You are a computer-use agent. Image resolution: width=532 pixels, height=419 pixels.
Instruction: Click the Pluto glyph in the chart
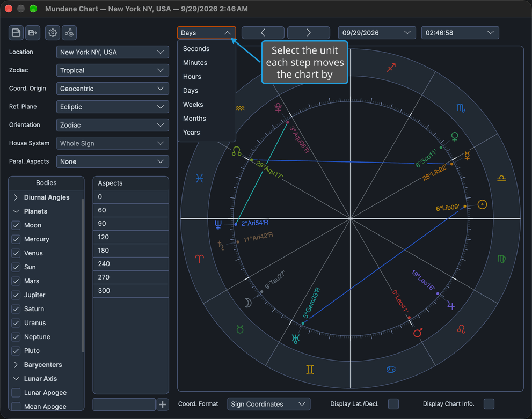[x=278, y=107]
